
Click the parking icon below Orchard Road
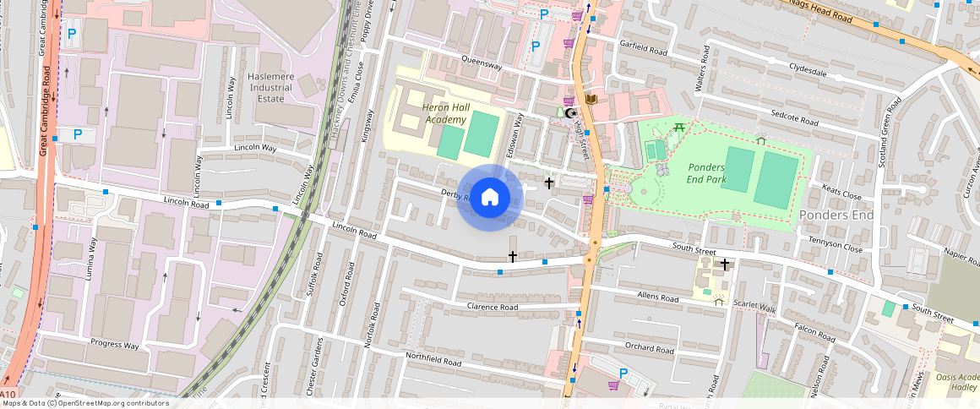623,374
